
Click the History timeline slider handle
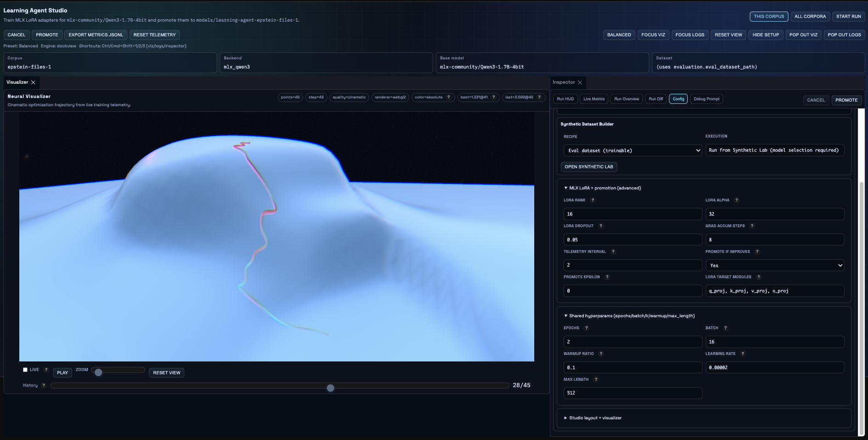[330, 388]
